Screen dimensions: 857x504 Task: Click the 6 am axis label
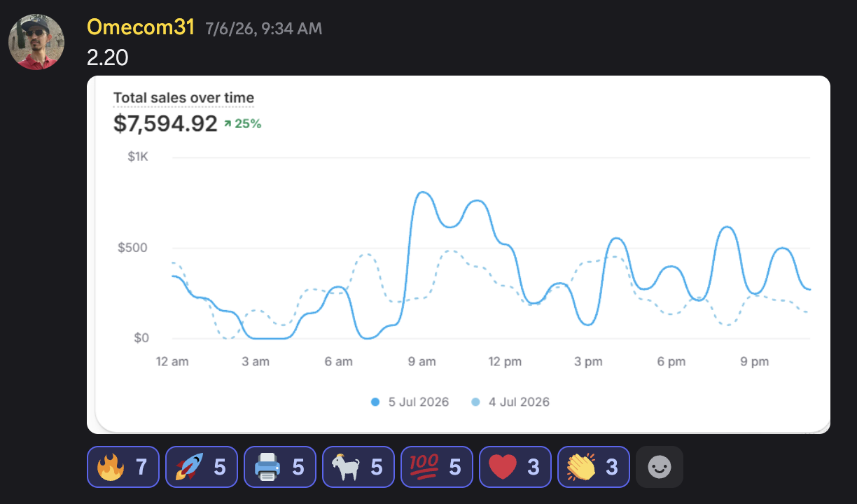(339, 361)
